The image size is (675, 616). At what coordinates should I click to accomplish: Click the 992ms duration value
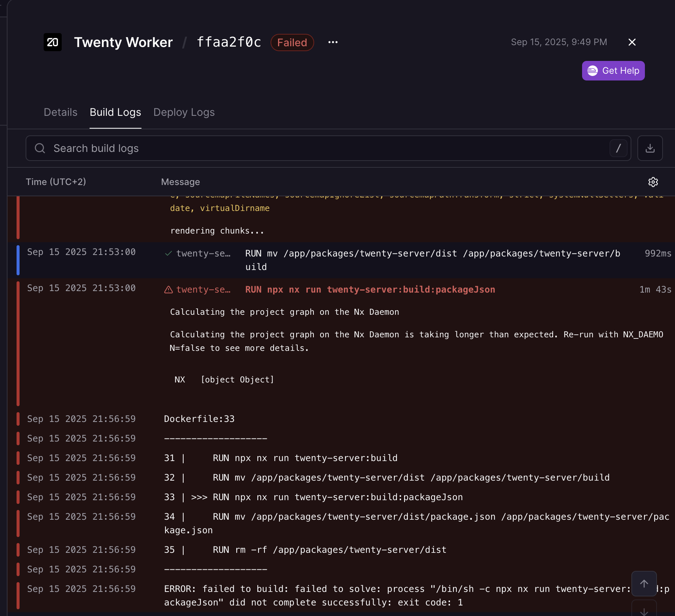click(x=658, y=253)
